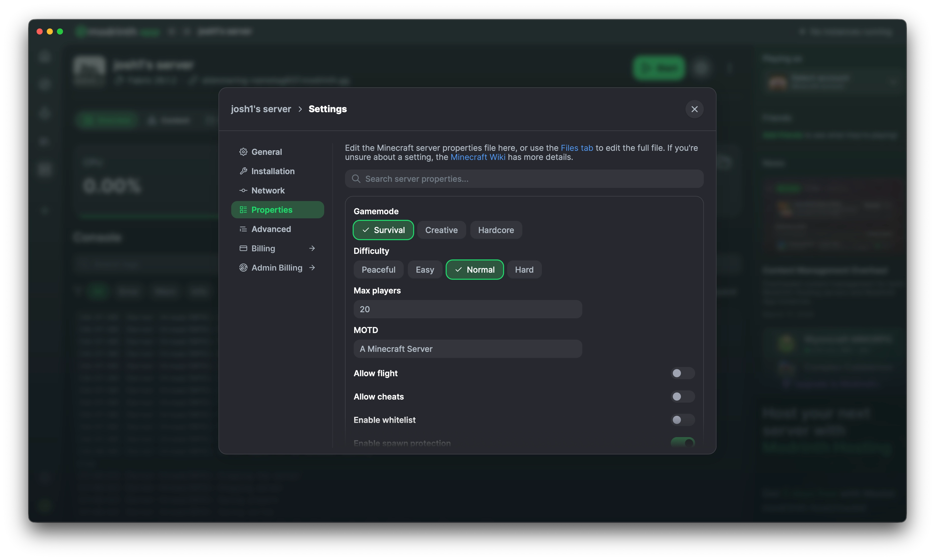The image size is (935, 560).
Task: Select the Properties section
Action: coord(277,210)
